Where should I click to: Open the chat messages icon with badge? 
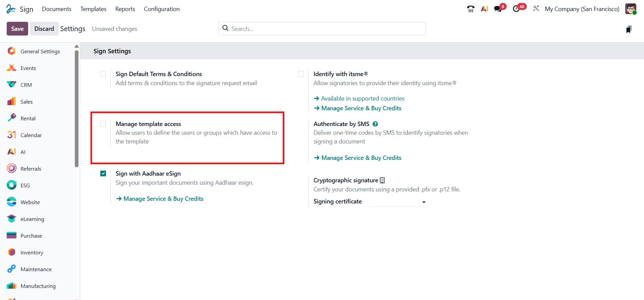coord(498,9)
